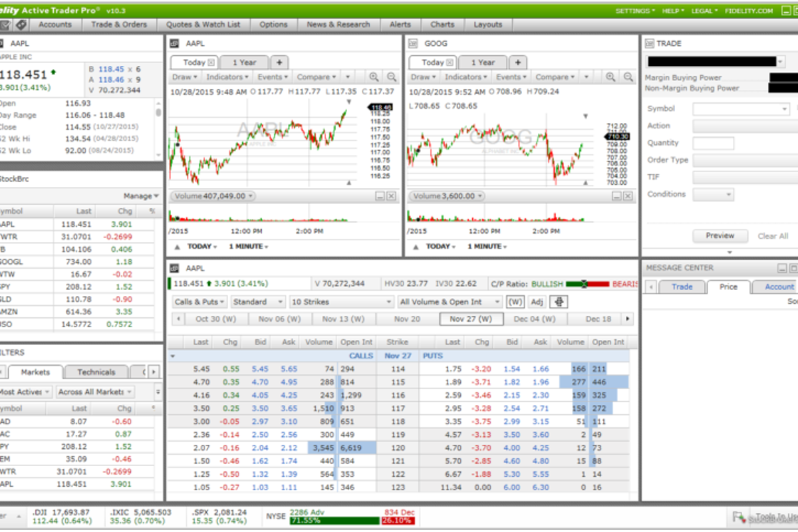Switch to the 1 Year tab on the AAPL chart
Screen dimensions: 798x532
[x=244, y=62]
